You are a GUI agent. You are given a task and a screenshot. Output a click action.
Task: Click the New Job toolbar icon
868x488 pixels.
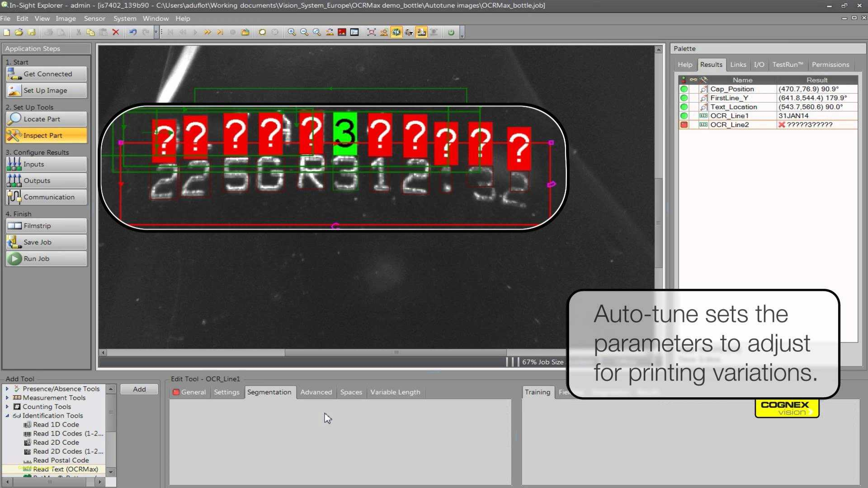coord(6,32)
